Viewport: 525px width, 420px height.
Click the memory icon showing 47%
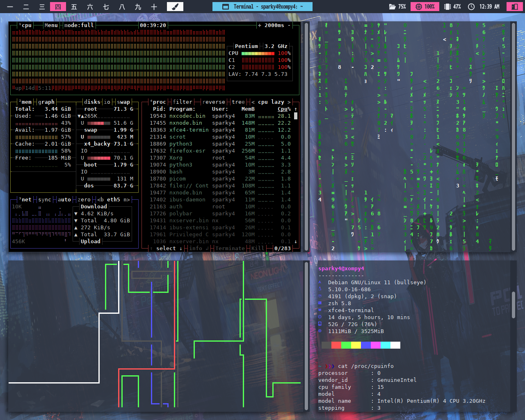[447, 7]
